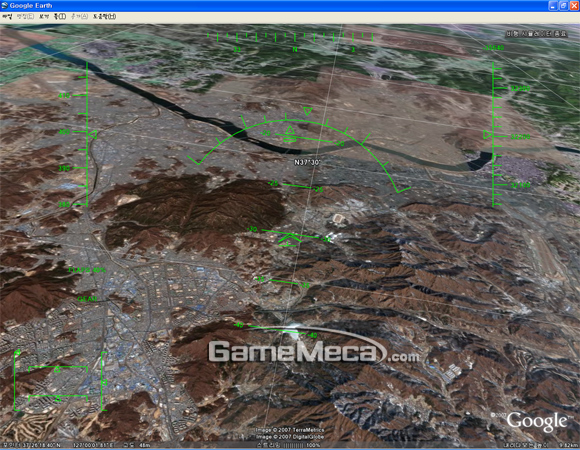The height and width of the screenshot is (450, 580).
Task: Open the 파일 (File) menu
Action: pyautogui.click(x=7, y=17)
